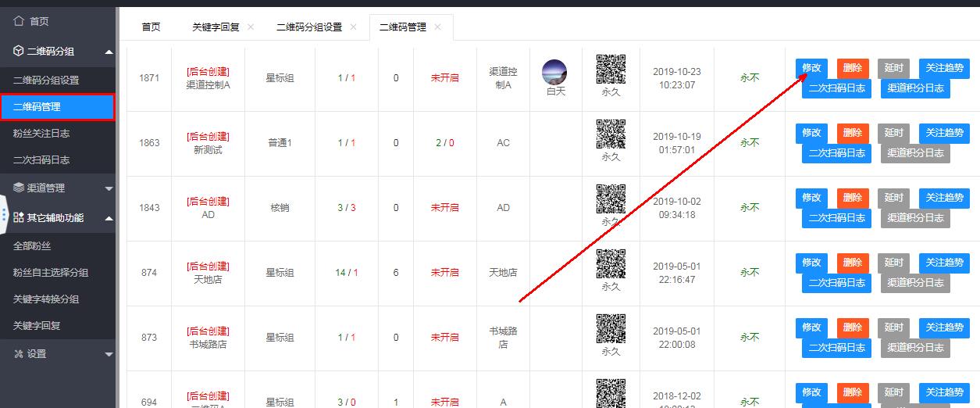The width and height of the screenshot is (980, 408).
Task: Open 渠道积分日志 for row 873
Action: [x=916, y=347]
